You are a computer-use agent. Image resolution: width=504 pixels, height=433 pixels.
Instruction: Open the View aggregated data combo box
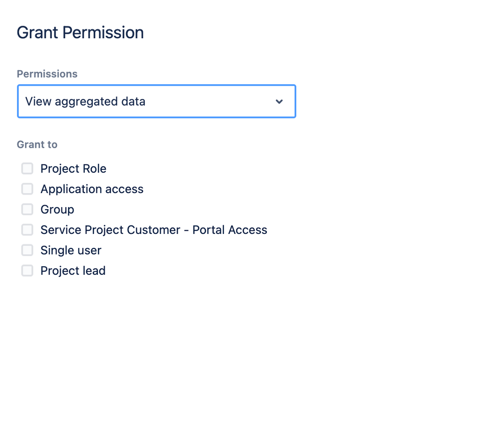tap(156, 101)
